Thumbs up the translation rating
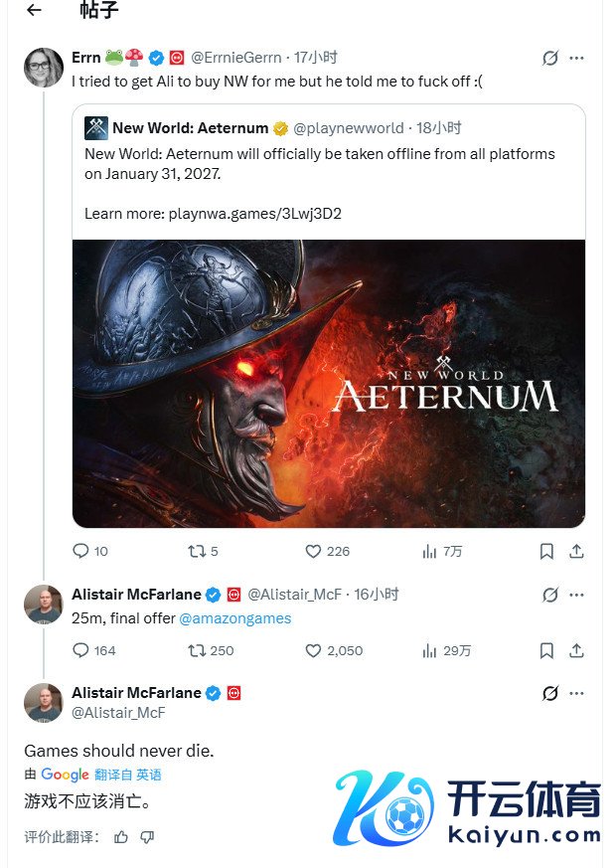Viewport: 616px width, 868px height. click(x=121, y=837)
